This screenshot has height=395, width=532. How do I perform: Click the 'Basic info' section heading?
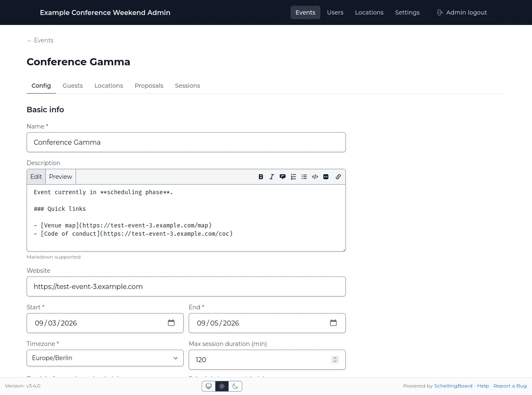coord(45,110)
